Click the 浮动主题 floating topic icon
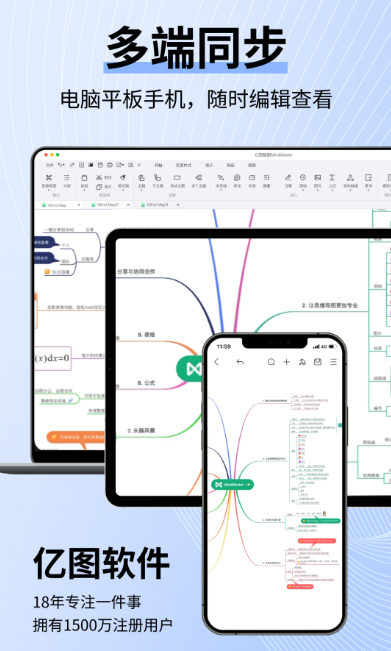This screenshot has height=651, width=391. point(177,177)
